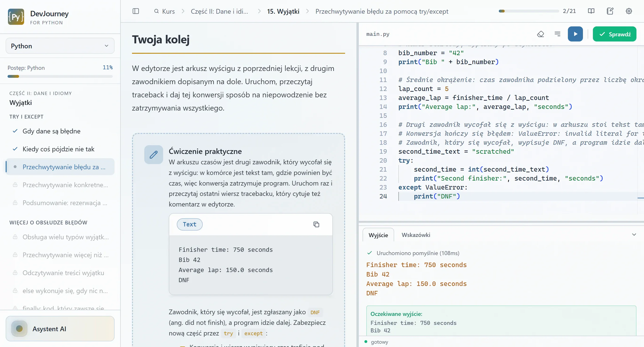The image size is (644, 347).
Task: Click breadcrumb Część II: Dane i idi...
Action: click(x=219, y=11)
